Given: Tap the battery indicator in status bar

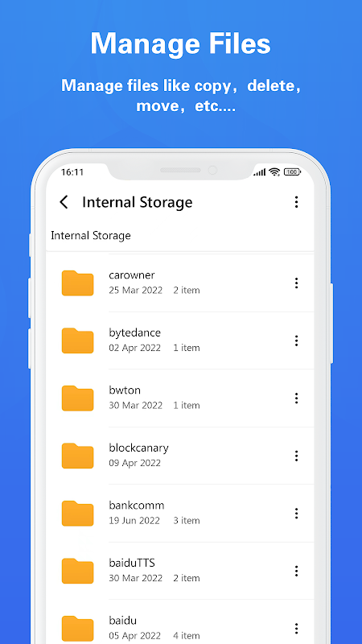Looking at the screenshot, I should click(292, 172).
